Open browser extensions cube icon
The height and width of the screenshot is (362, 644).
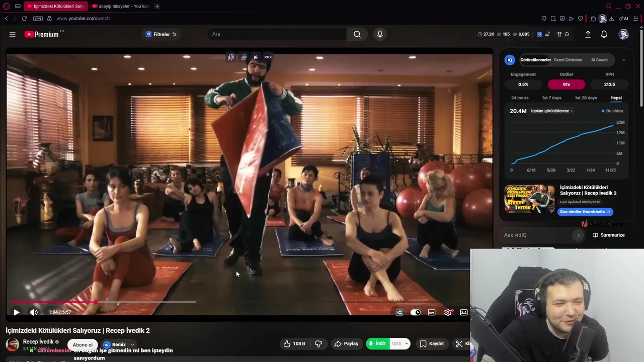pos(594,19)
